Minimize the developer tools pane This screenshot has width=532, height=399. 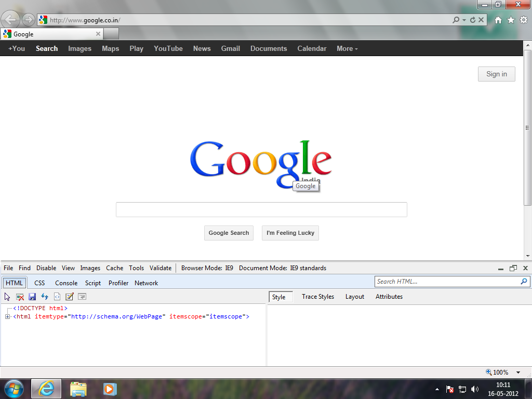[501, 269]
